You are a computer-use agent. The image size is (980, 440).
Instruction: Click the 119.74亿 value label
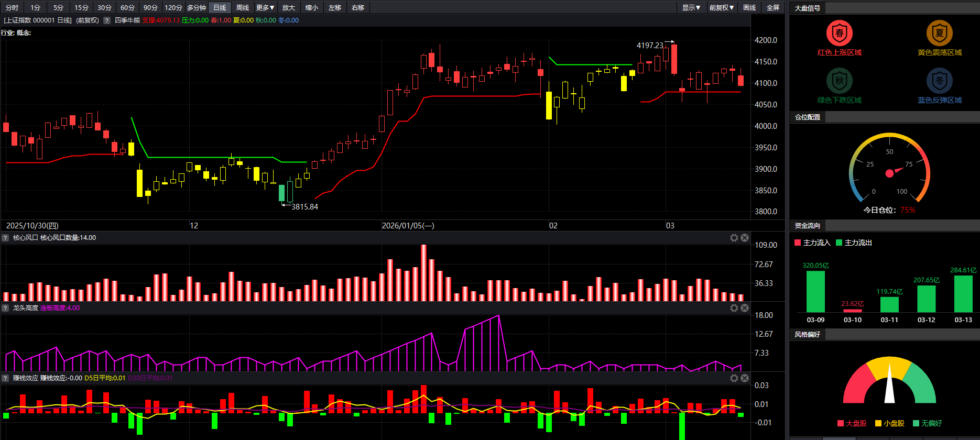coord(889,292)
